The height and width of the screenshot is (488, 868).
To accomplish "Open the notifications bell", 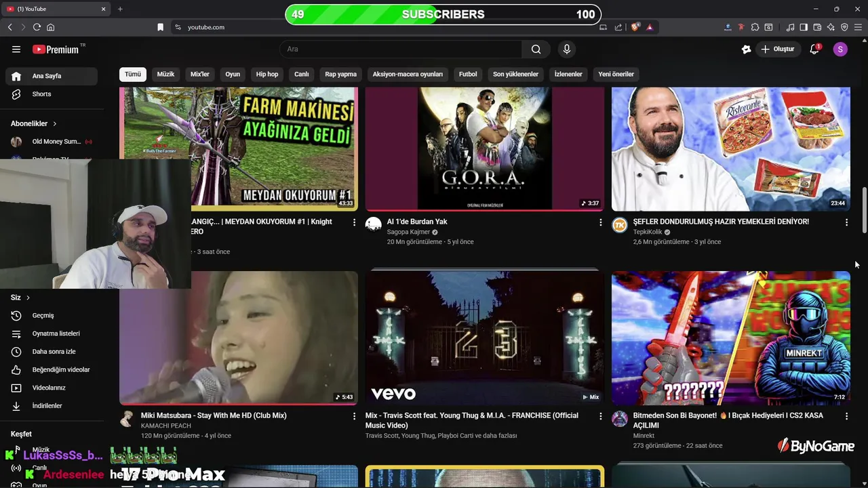I will 815,49.
